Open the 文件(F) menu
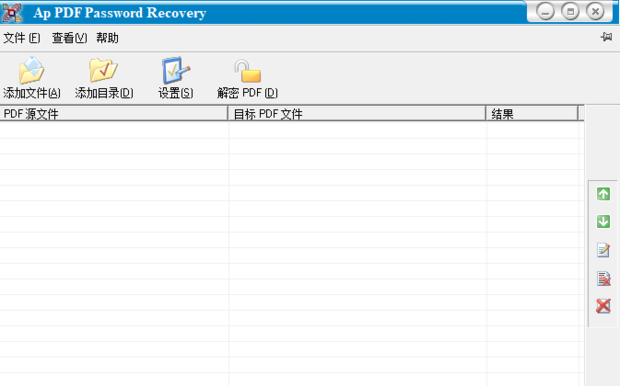 click(x=22, y=38)
